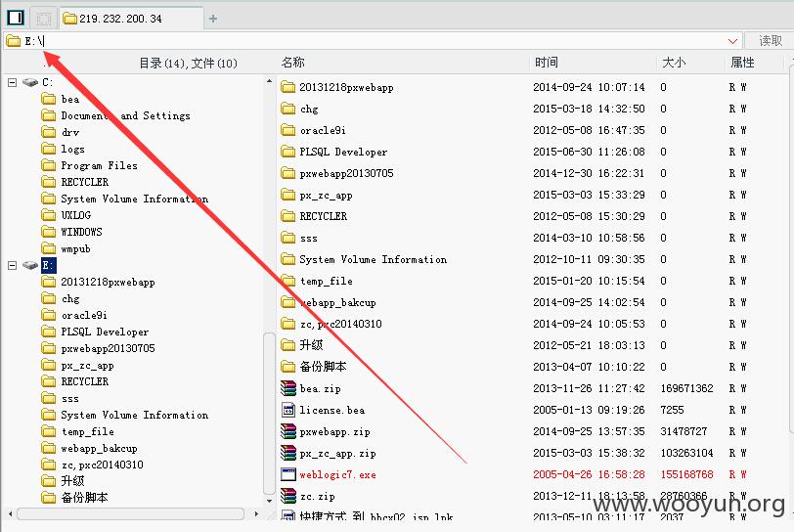
Task: Select the WINDOWS folder in the tree
Action: (x=81, y=232)
